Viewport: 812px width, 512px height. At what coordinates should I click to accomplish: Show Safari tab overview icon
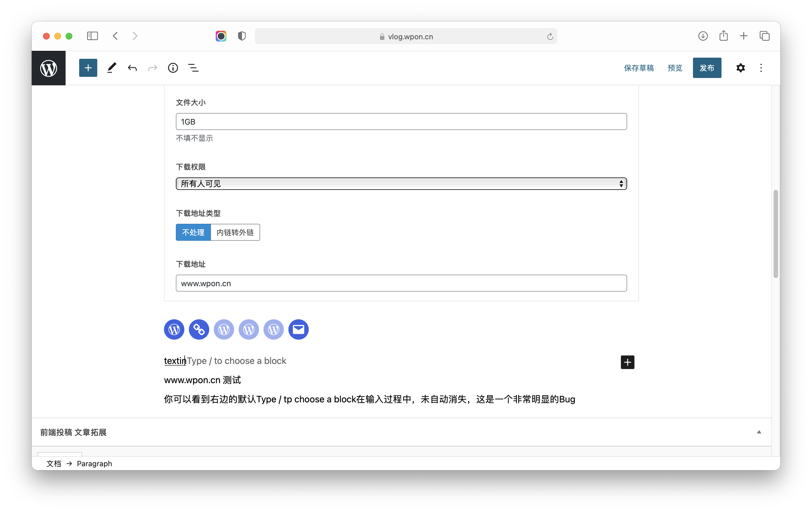[x=765, y=36]
